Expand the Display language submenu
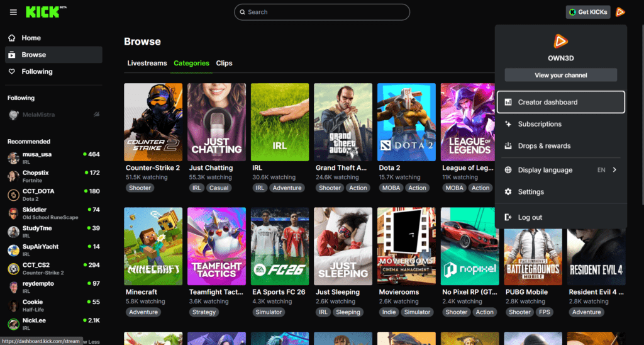The width and height of the screenshot is (644, 345). coord(614,170)
